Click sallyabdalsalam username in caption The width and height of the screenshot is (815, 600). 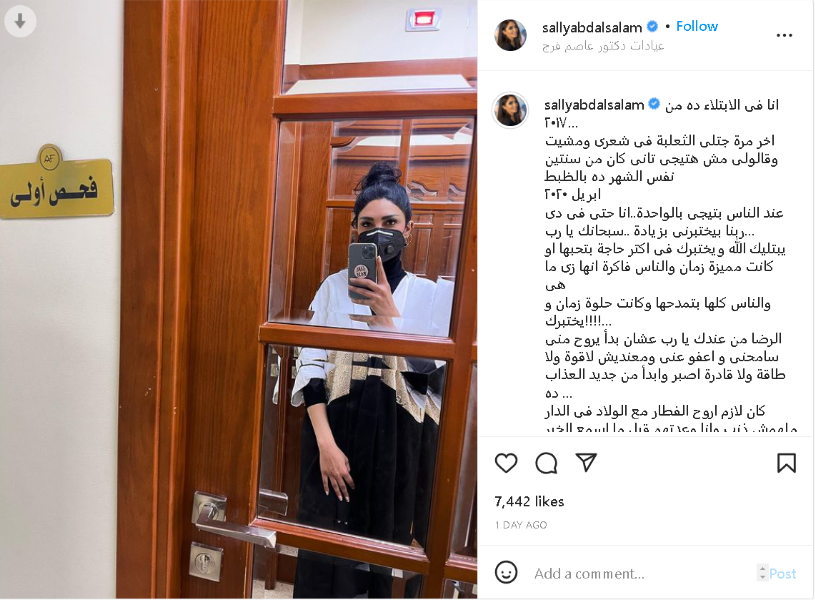(x=594, y=105)
